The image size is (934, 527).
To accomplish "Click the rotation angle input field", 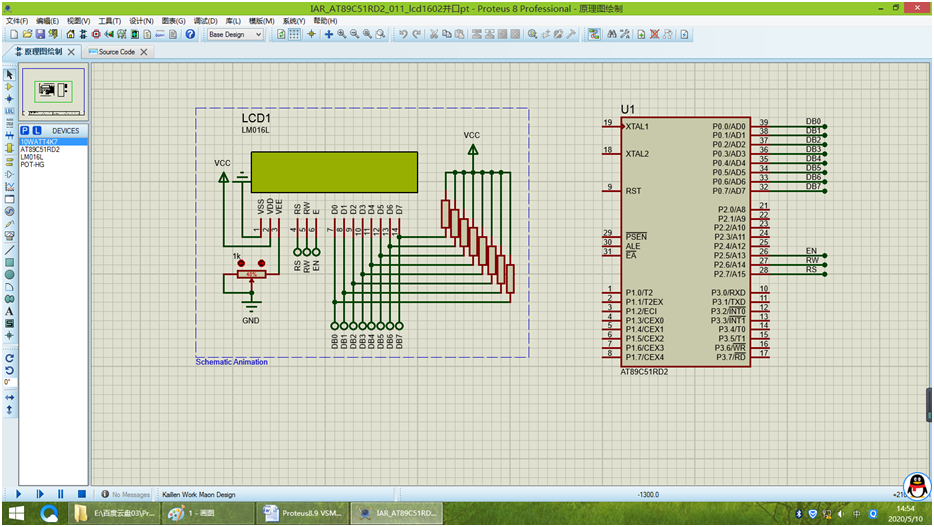I will pyautogui.click(x=10, y=382).
